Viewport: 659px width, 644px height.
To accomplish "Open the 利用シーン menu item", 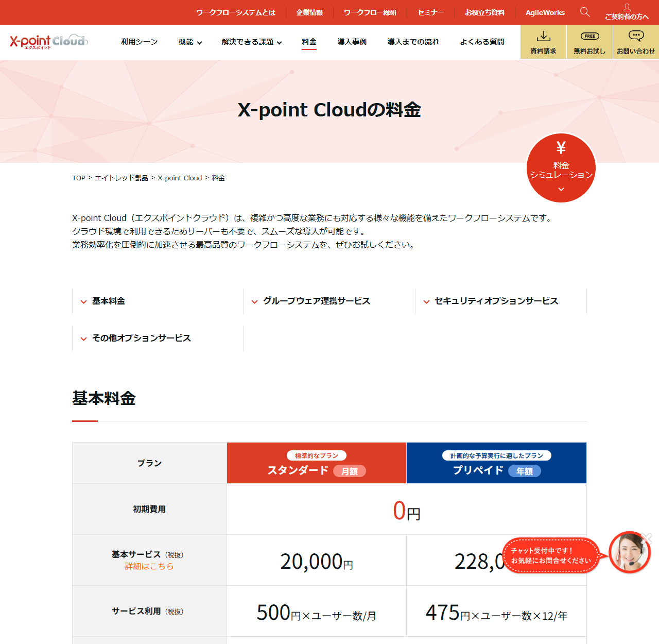I will click(139, 42).
